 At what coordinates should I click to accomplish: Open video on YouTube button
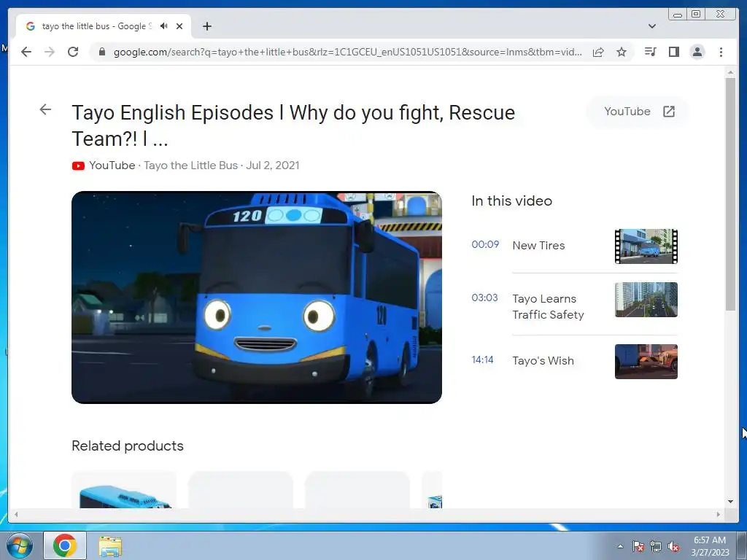coord(638,112)
